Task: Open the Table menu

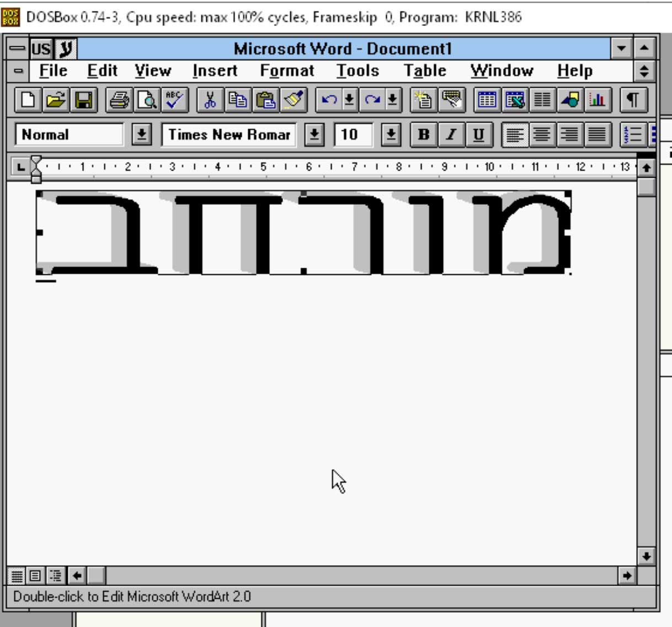Action: [x=425, y=71]
